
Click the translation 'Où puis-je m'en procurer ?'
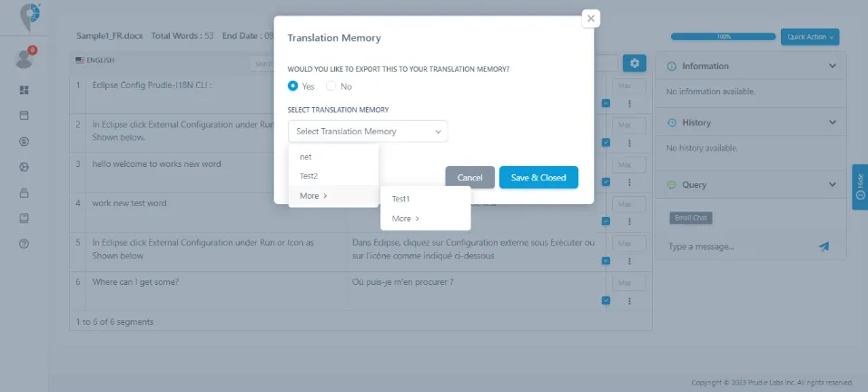click(403, 282)
